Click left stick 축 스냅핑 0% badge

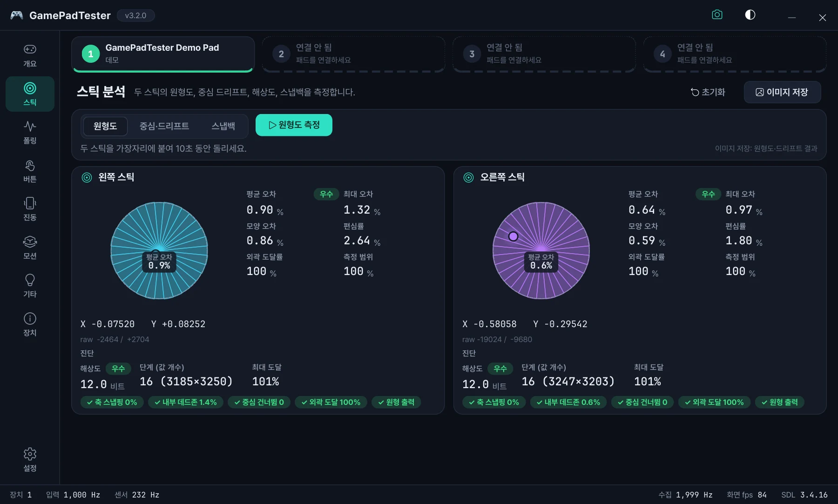coord(112,402)
